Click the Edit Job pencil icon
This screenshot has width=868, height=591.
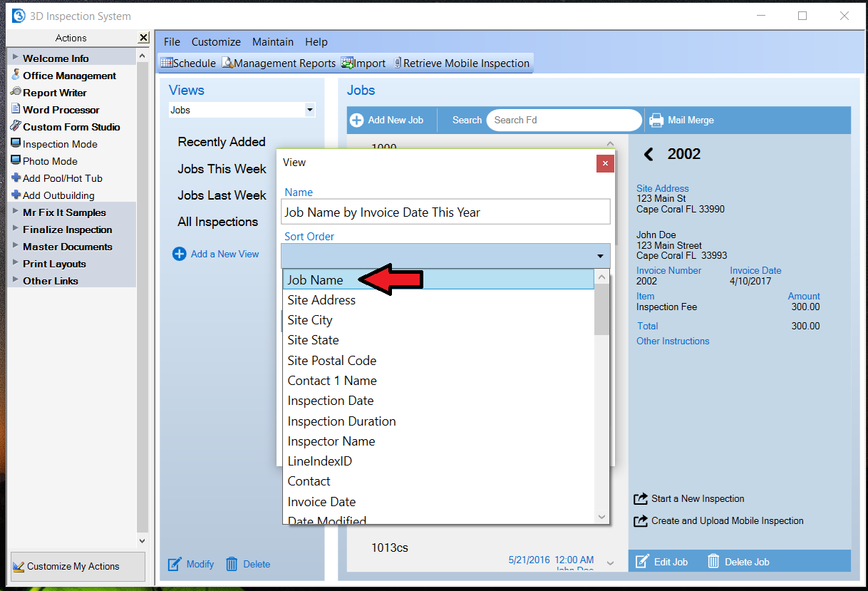point(642,562)
